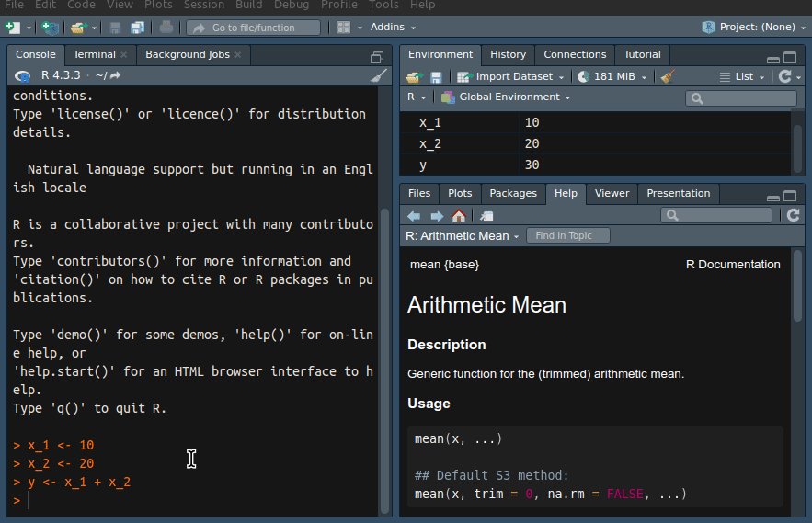Screen dimensions: 812x523
Task: Open the Import Dataset dropdown
Action: click(510, 77)
